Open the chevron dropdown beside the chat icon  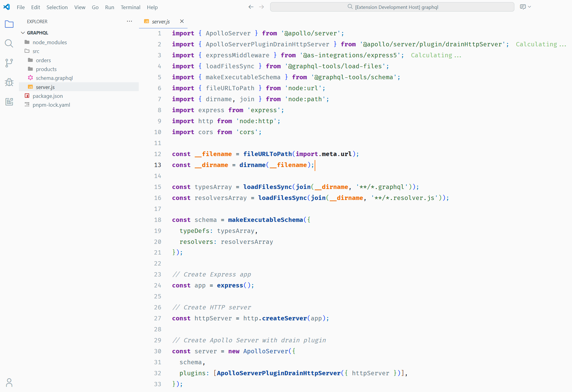coord(529,7)
